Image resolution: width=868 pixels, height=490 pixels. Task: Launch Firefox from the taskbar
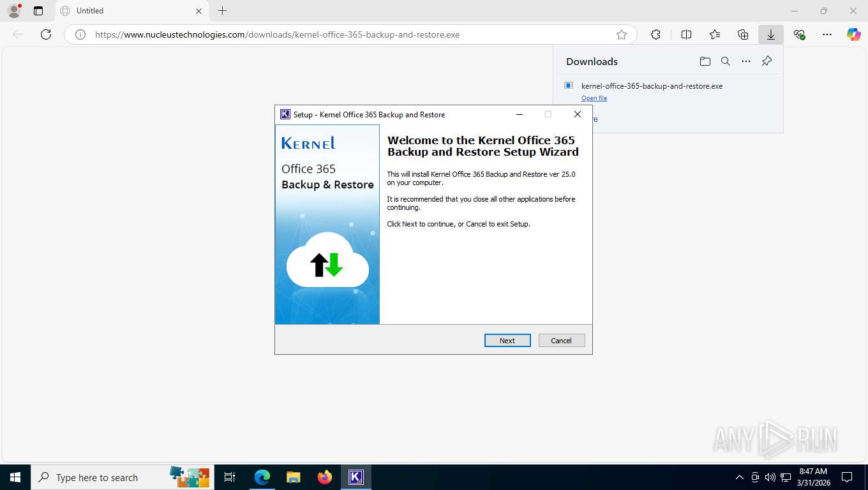pyautogui.click(x=325, y=477)
